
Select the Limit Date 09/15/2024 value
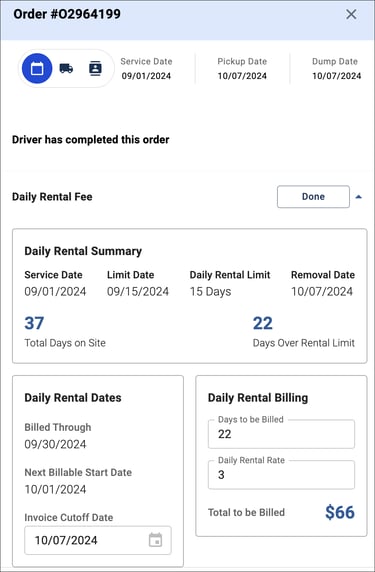[138, 291]
